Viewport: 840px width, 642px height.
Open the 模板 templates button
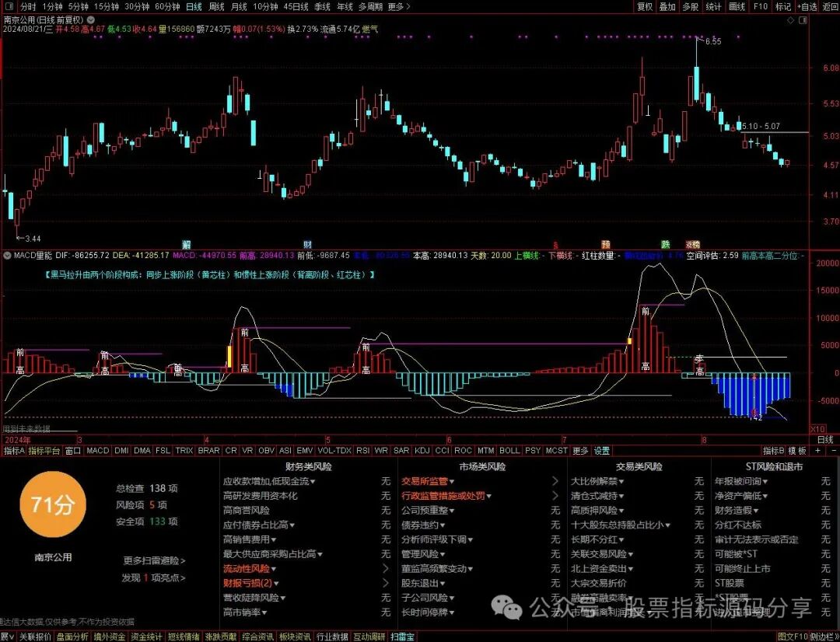[x=798, y=451]
